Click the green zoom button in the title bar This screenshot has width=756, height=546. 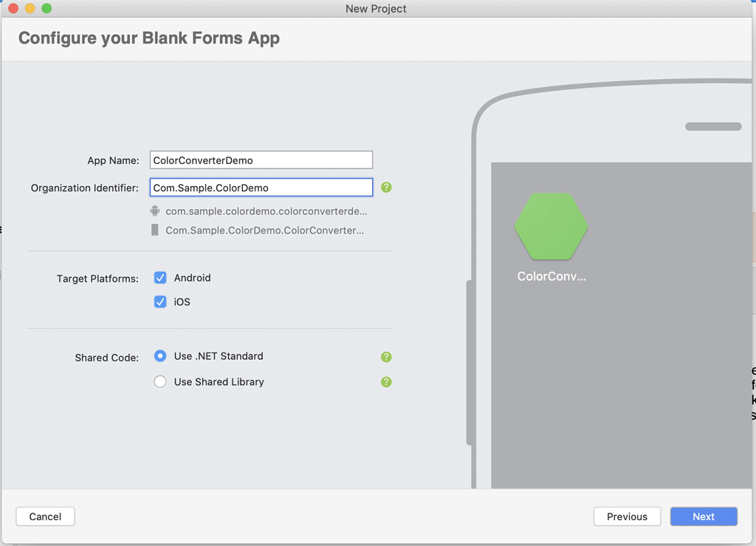pyautogui.click(x=47, y=8)
